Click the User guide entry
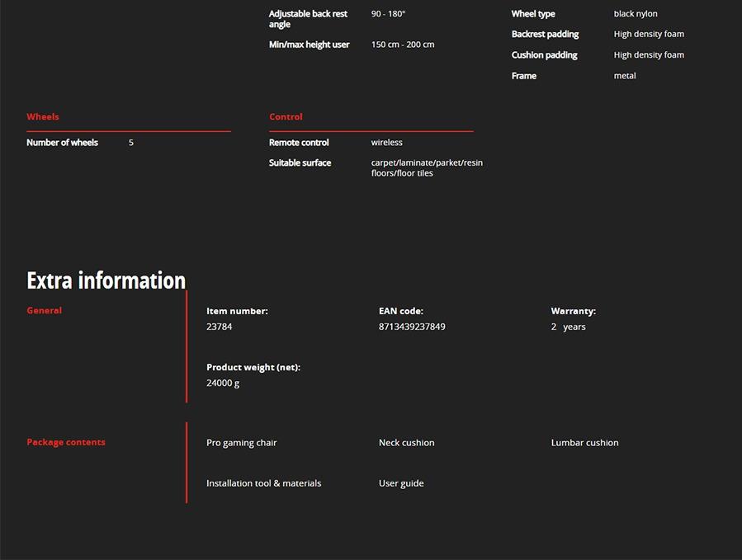 [401, 483]
